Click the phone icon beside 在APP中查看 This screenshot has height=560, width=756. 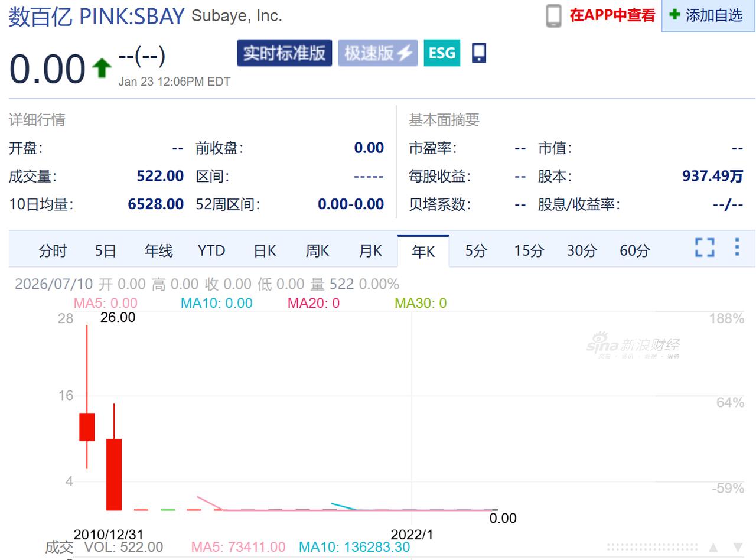click(x=553, y=16)
